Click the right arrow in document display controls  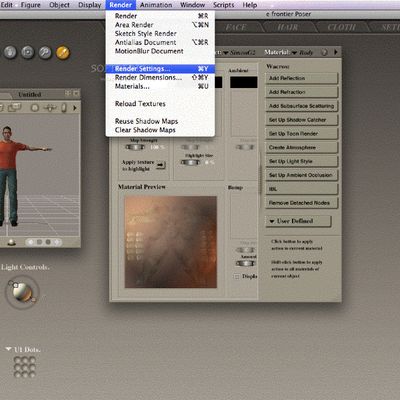point(56,242)
